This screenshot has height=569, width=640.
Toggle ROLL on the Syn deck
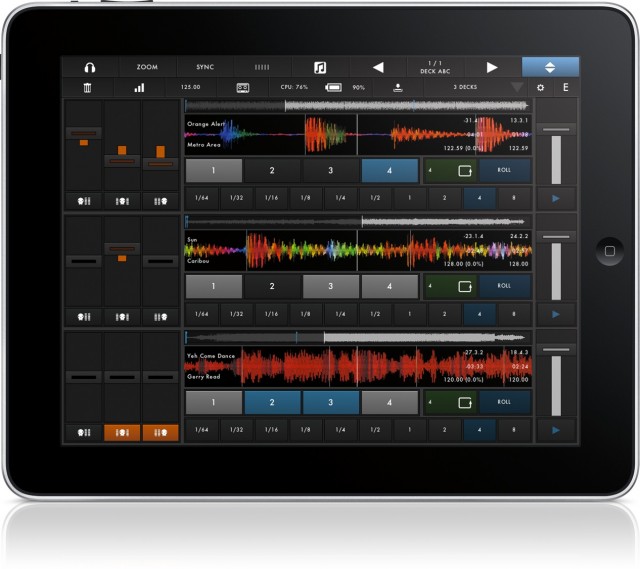pyautogui.click(x=504, y=286)
